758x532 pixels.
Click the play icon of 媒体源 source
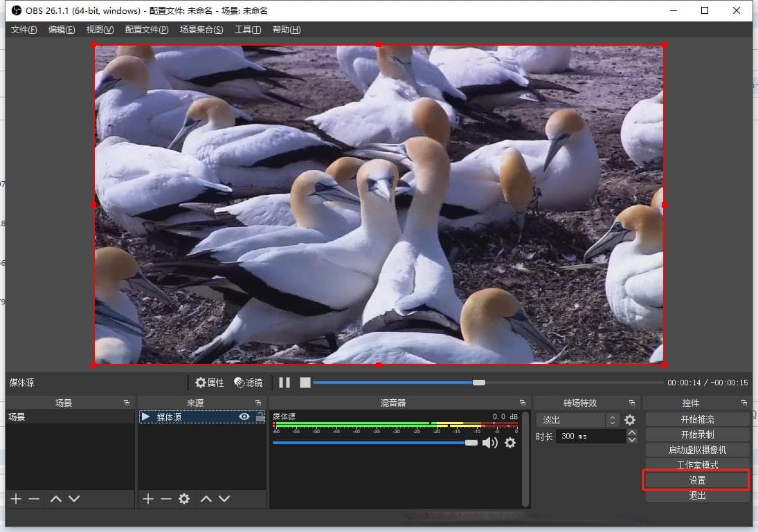(145, 416)
